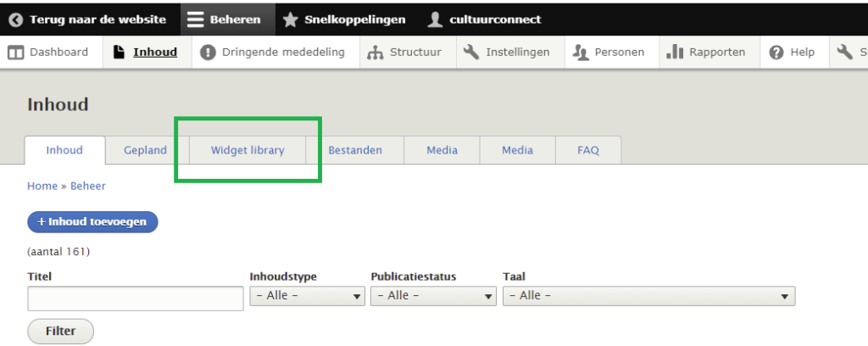Expand the Taal language dropdown
Image resolution: width=868 pixels, height=346 pixels.
[x=648, y=296]
